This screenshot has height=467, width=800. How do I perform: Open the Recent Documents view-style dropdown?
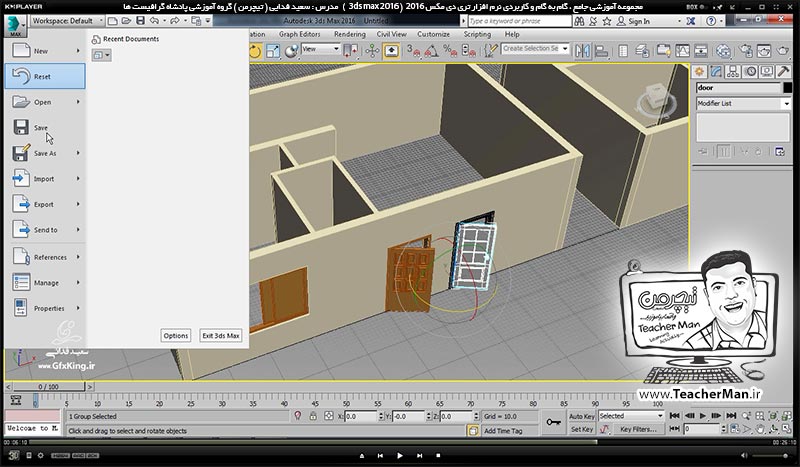tap(102, 55)
